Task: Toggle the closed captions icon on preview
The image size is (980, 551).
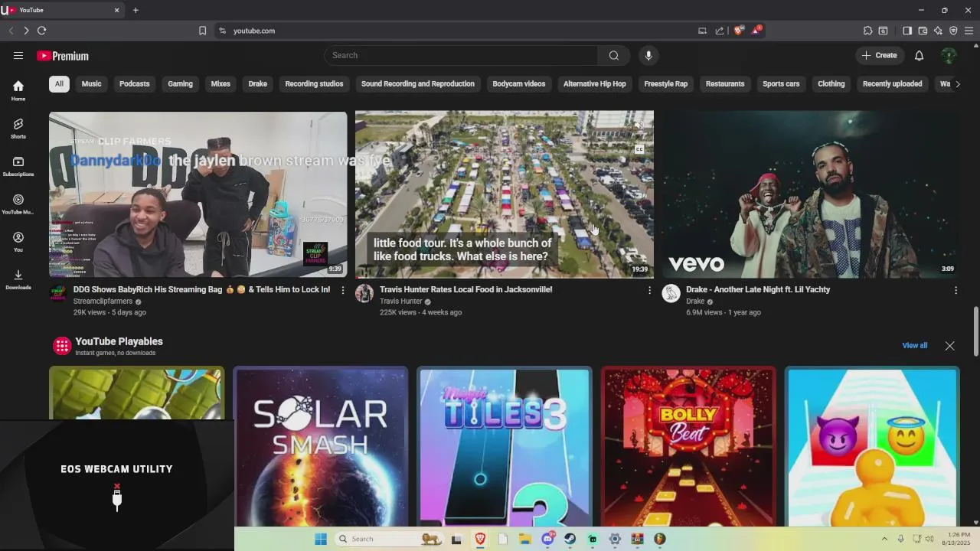Action: (x=639, y=149)
